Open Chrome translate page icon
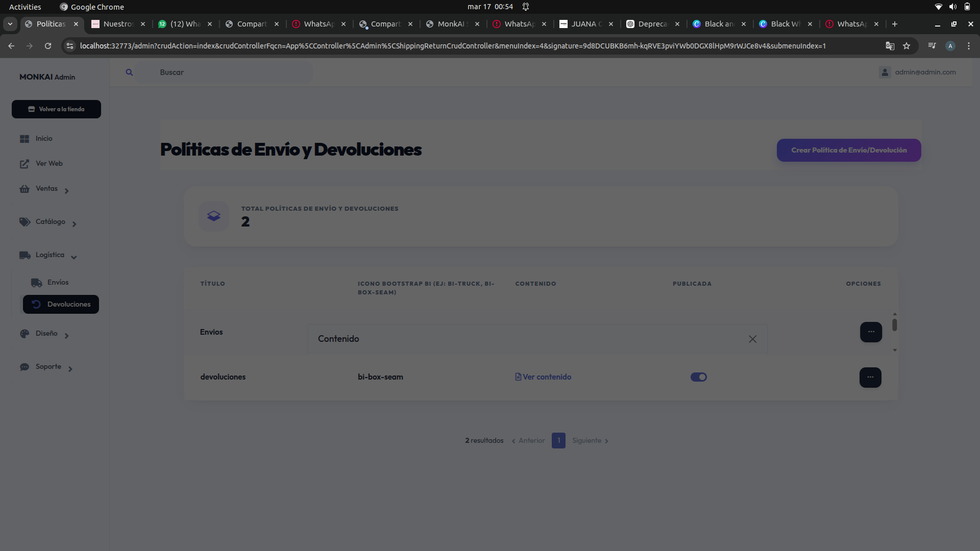Viewport: 980px width, 551px height. [890, 46]
